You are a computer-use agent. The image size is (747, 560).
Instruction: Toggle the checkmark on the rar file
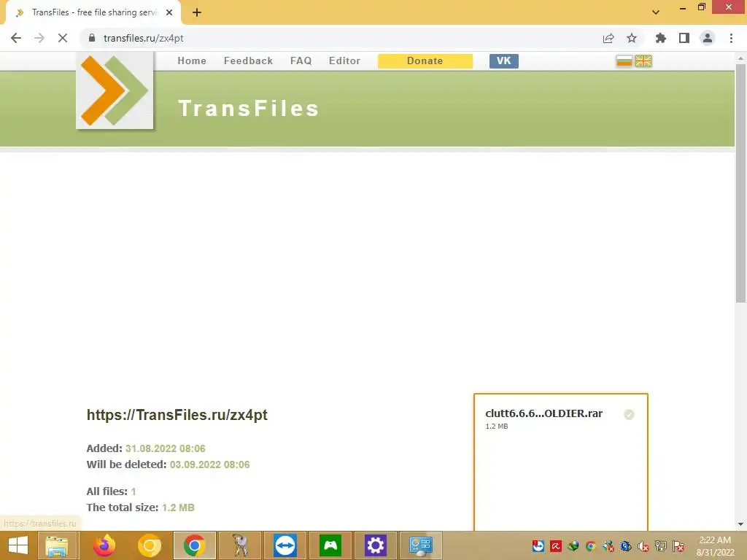coord(629,414)
